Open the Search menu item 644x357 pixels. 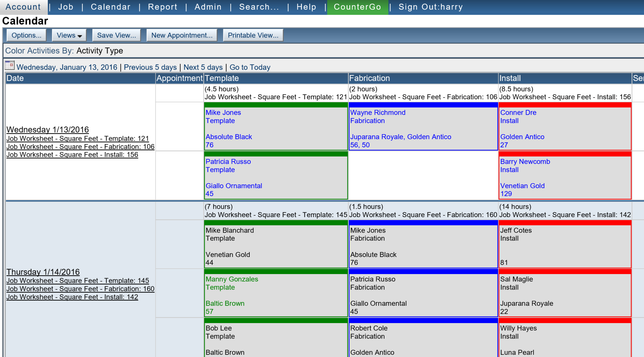[x=258, y=7]
